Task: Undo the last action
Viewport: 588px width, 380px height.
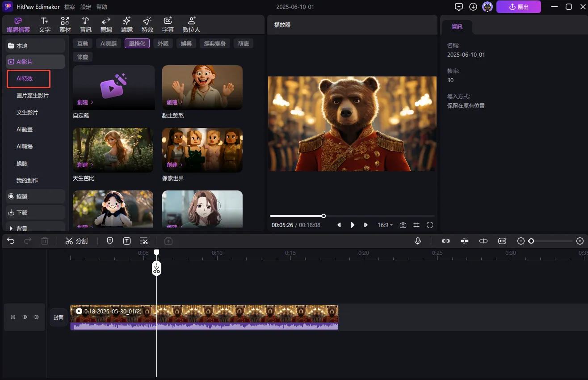Action: pyautogui.click(x=11, y=241)
